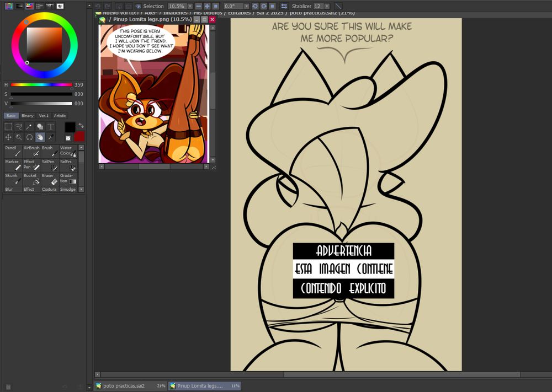Toggle the Scratchpad panel
Screen dimensions: 552x392
[60, 6]
